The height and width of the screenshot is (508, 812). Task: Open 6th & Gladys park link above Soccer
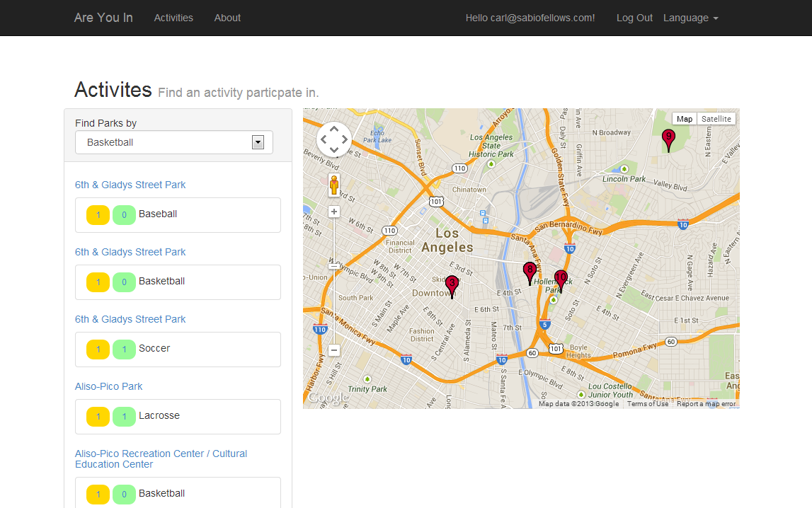[x=130, y=319]
